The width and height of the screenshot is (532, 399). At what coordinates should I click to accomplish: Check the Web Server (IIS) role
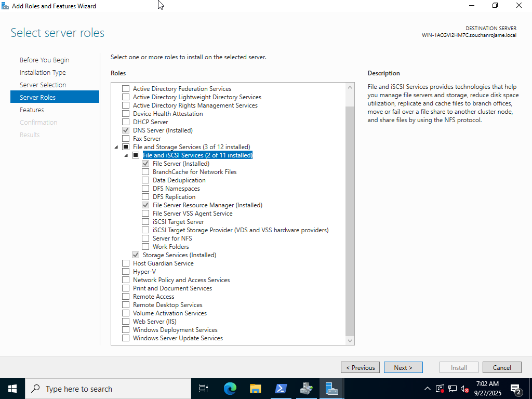[125, 321]
